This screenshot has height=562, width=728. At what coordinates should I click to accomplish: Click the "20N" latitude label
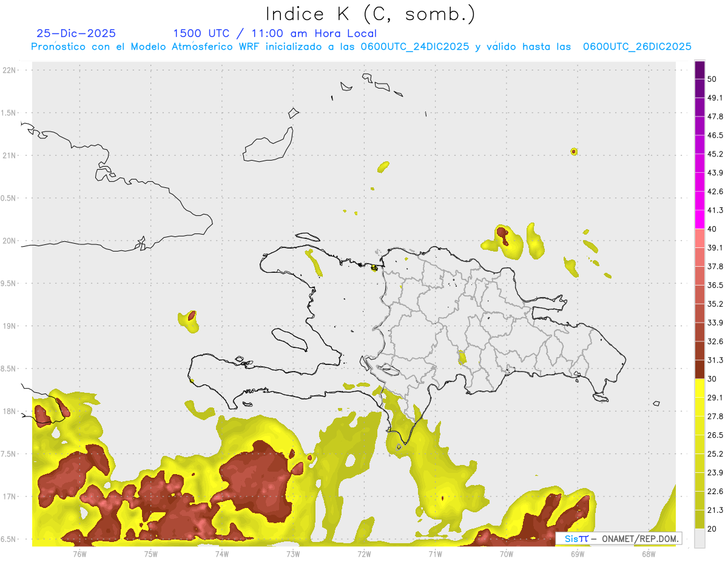[10, 241]
